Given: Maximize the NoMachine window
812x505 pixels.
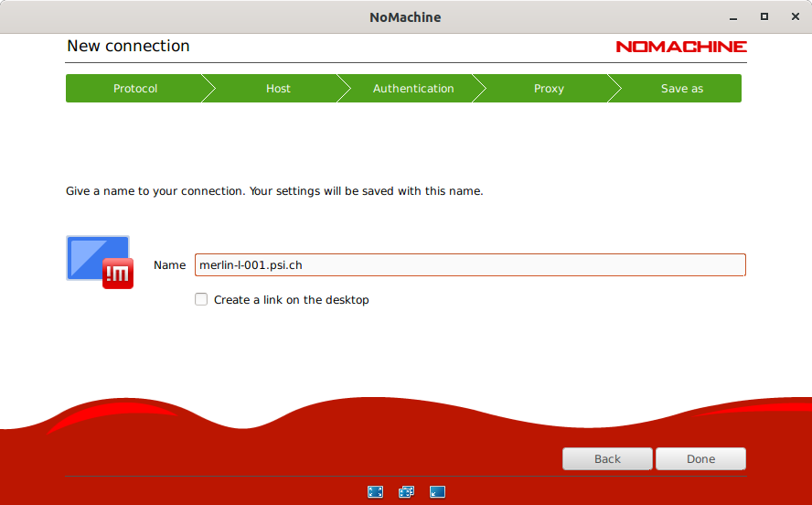Looking at the screenshot, I should click(764, 16).
